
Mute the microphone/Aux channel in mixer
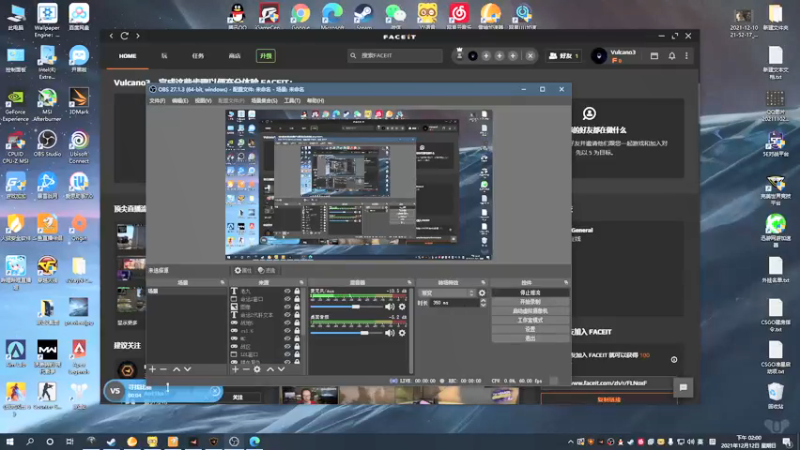click(x=390, y=307)
